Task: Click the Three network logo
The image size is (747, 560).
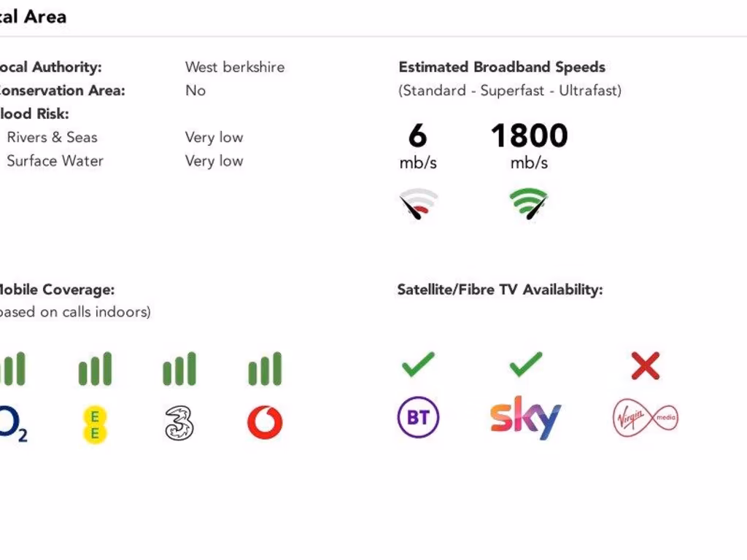Action: pyautogui.click(x=179, y=423)
